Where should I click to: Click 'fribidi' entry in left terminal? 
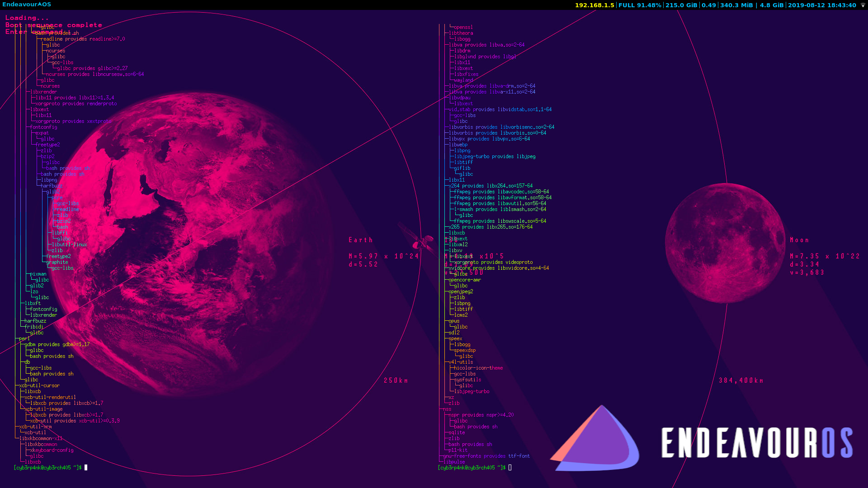(34, 327)
